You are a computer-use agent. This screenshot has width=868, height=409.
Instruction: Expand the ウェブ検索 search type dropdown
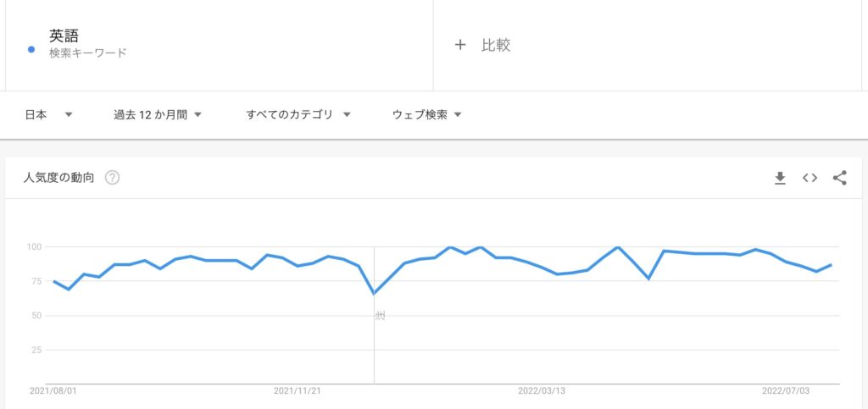[x=427, y=115]
